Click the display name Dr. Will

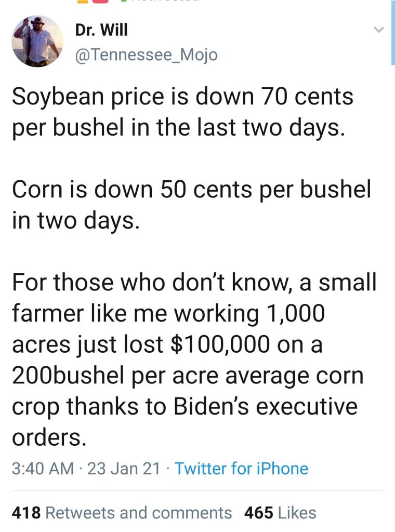pos(101,30)
